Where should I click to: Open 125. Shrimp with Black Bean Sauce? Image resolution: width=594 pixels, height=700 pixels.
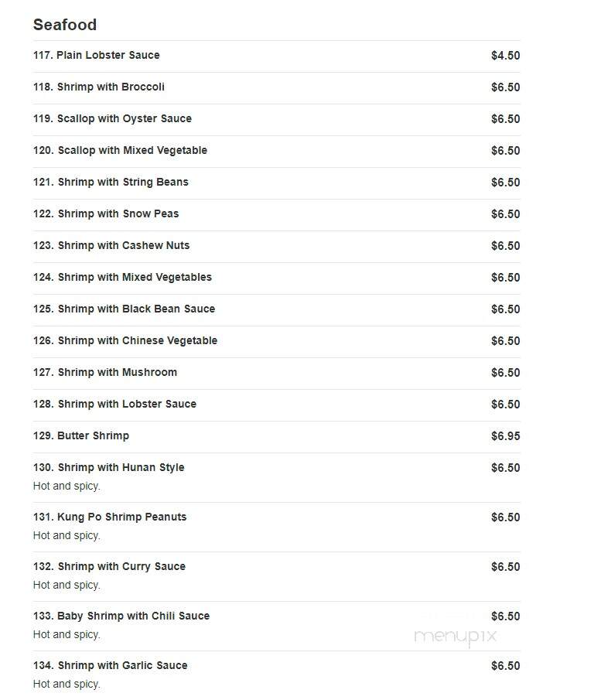pos(124,309)
